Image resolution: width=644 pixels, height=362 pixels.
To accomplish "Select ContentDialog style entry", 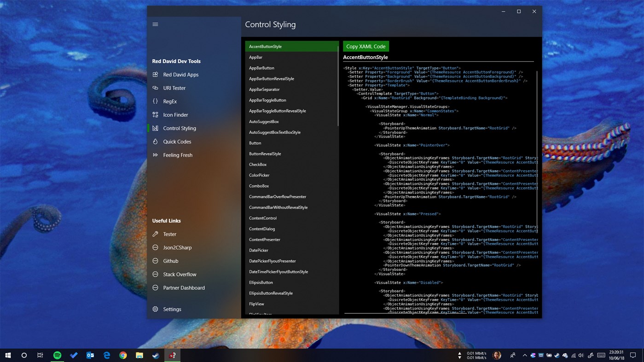I will (292, 229).
